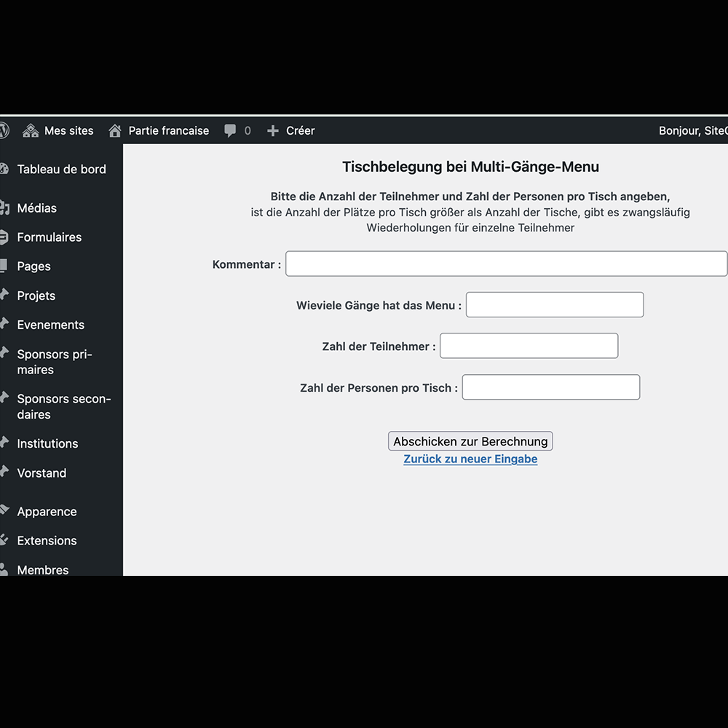Focus the Kommentar text field
The image size is (728, 728).
click(506, 264)
